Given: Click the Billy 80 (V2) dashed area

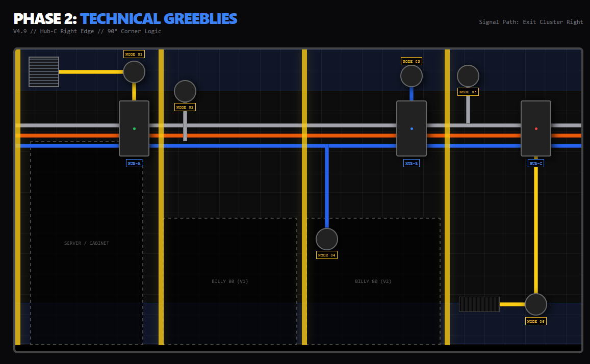Looking at the screenshot, I should 373,281.
